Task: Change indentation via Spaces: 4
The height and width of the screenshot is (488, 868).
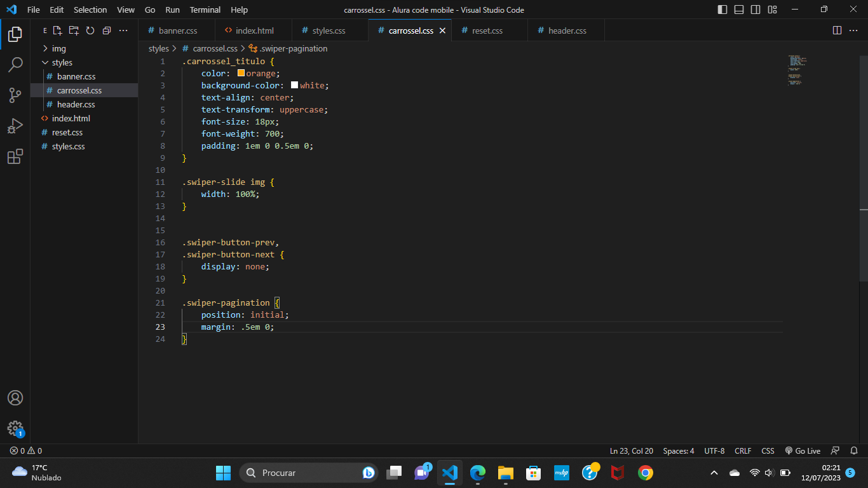Action: point(679,451)
